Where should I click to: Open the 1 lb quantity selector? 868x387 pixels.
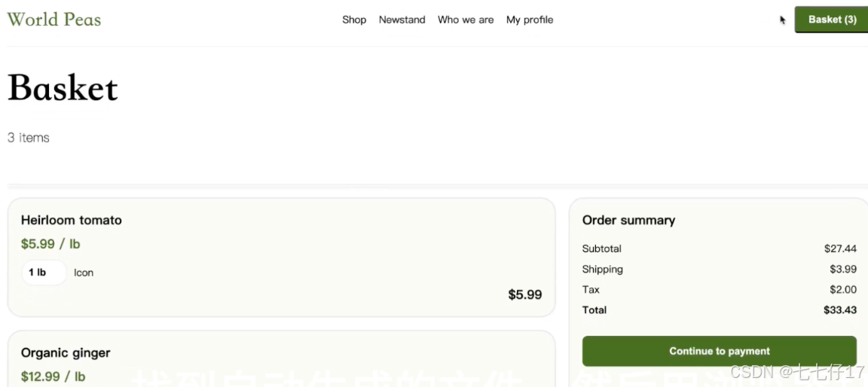coord(38,273)
